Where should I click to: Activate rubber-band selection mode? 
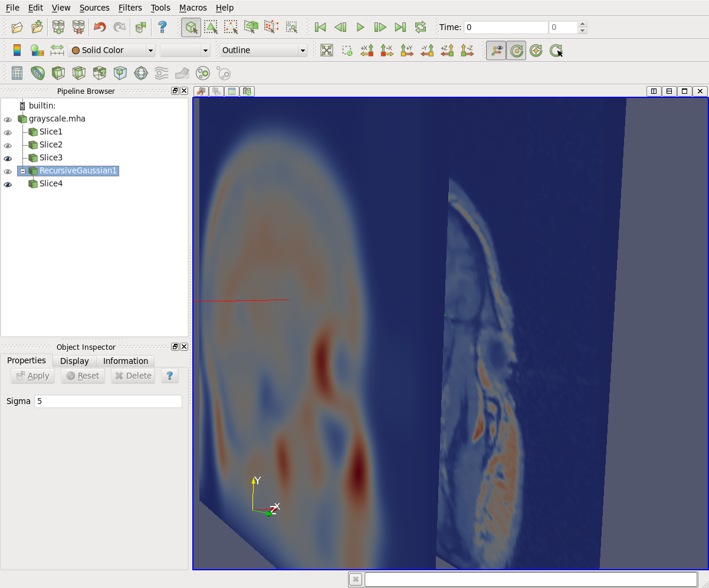tap(211, 27)
